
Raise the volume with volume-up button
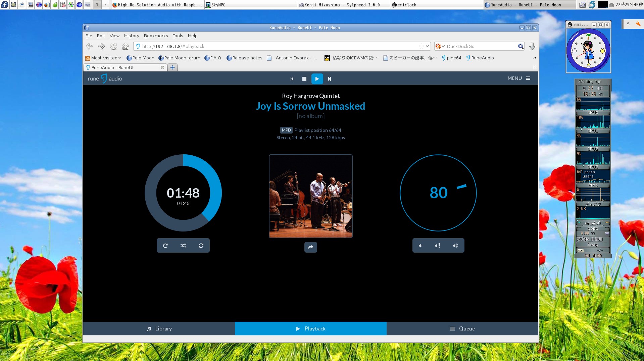(455, 246)
